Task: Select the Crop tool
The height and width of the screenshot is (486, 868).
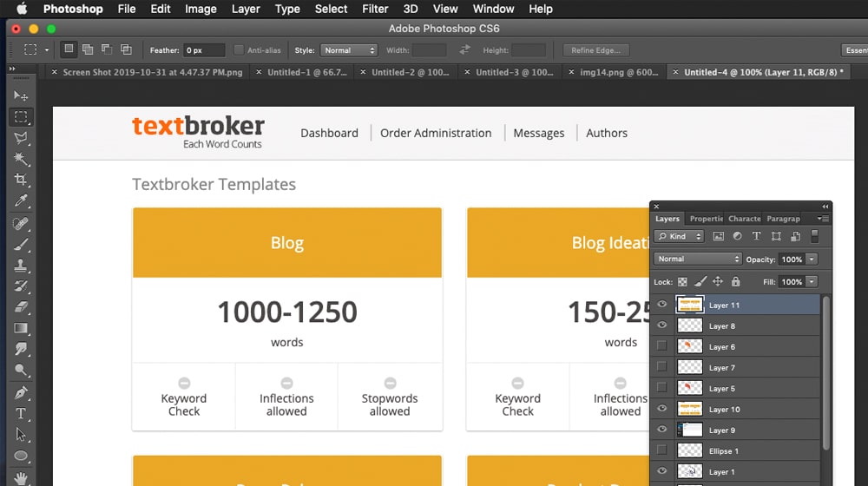Action: pyautogui.click(x=21, y=180)
